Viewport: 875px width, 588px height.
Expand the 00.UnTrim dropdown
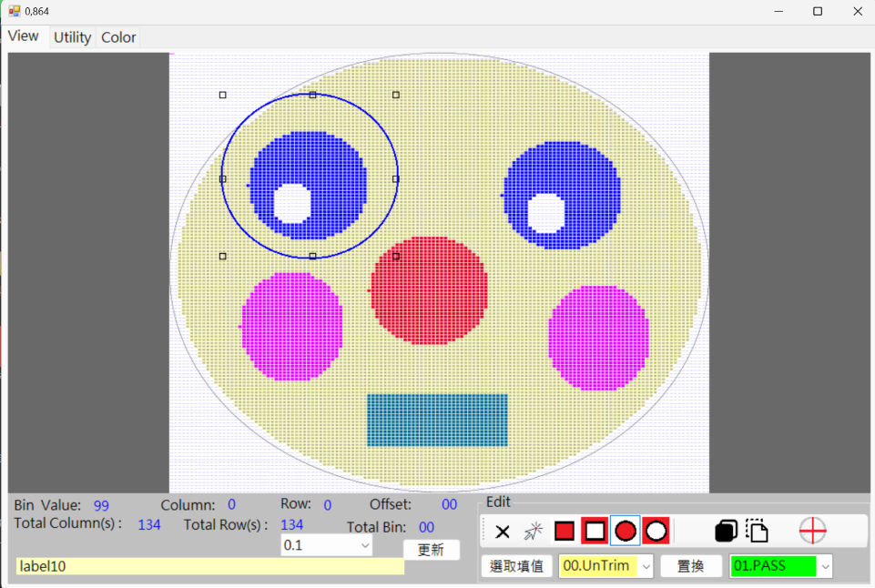point(646,567)
